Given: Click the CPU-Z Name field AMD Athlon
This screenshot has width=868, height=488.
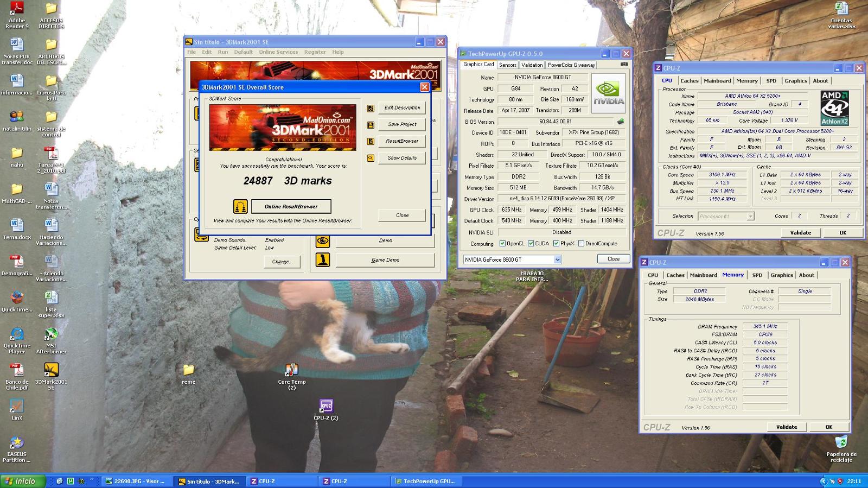Looking at the screenshot, I should 752,96.
